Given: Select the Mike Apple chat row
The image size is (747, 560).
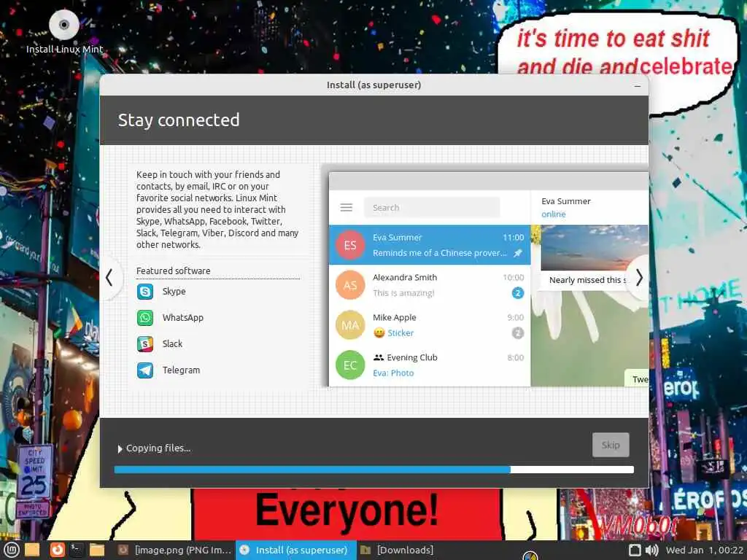Looking at the screenshot, I should pos(430,324).
